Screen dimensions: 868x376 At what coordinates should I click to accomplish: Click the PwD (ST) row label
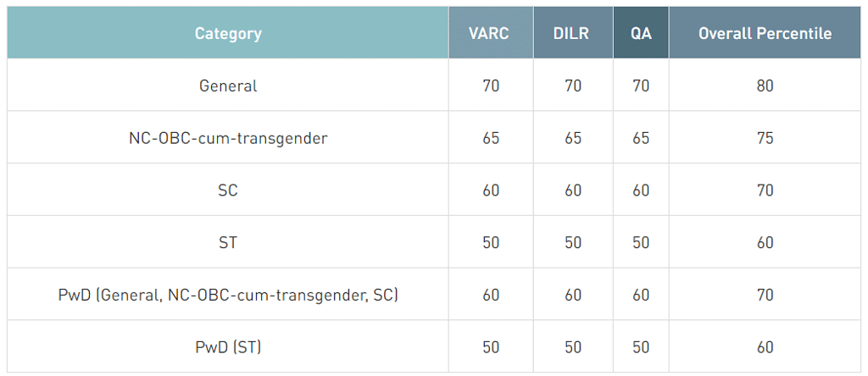(228, 347)
